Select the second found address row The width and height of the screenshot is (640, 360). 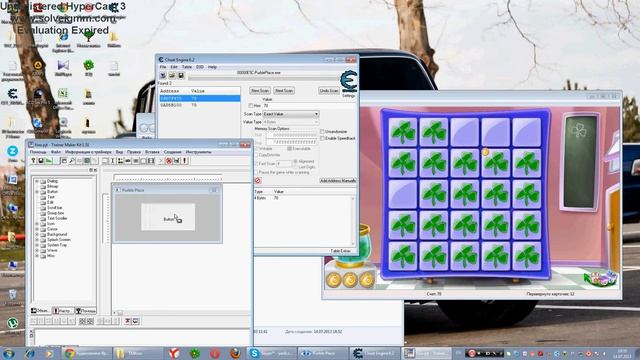200,105
